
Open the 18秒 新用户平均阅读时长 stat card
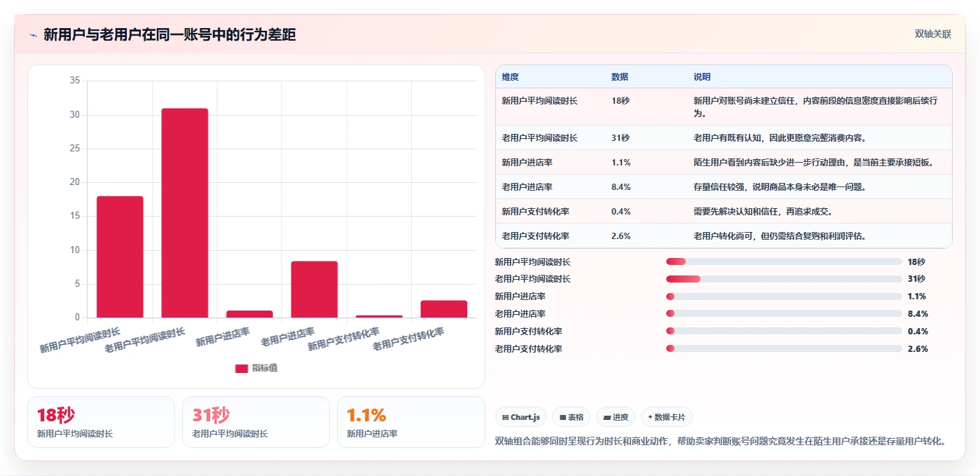point(101,422)
